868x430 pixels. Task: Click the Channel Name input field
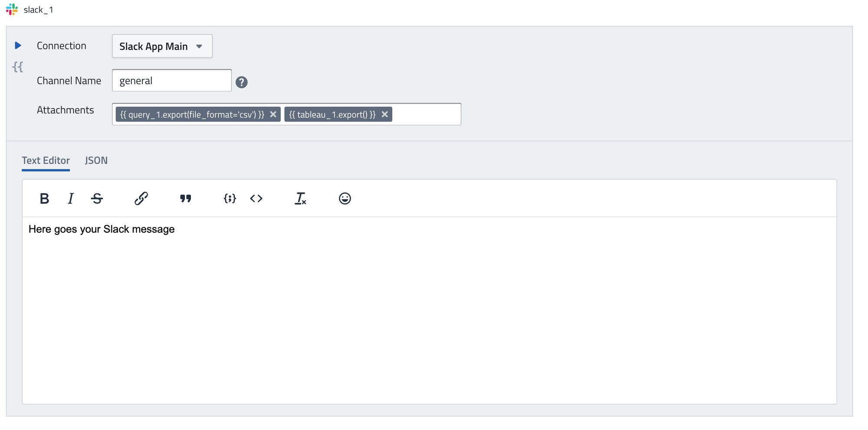(x=171, y=81)
